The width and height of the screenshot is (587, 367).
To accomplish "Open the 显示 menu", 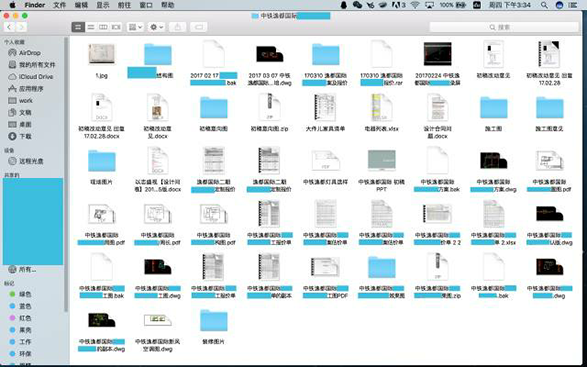I will (103, 5).
